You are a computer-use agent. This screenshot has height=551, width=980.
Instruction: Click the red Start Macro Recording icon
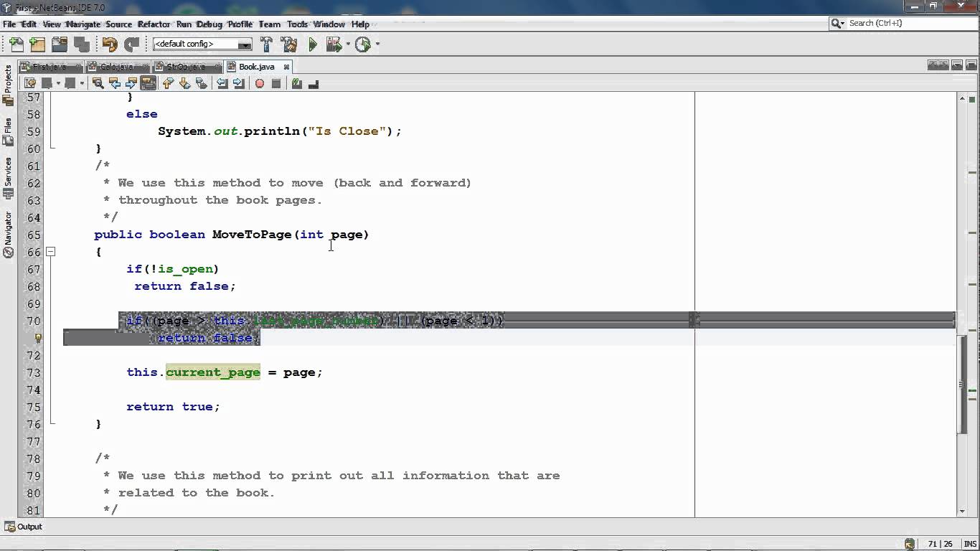tap(260, 83)
